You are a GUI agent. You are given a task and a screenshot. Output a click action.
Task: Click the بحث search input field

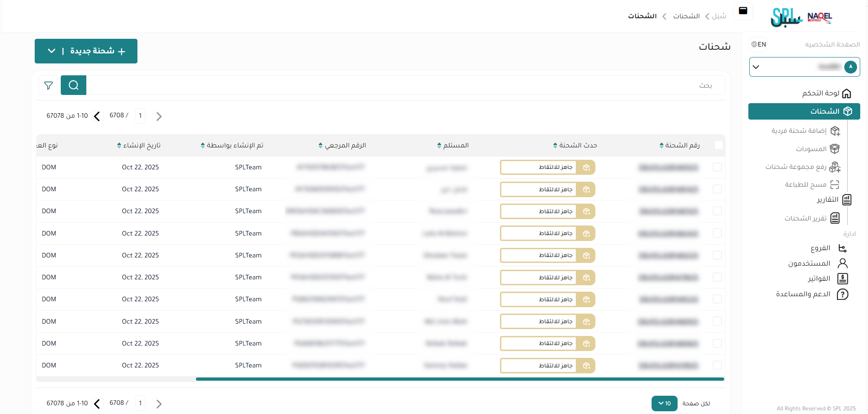405,85
